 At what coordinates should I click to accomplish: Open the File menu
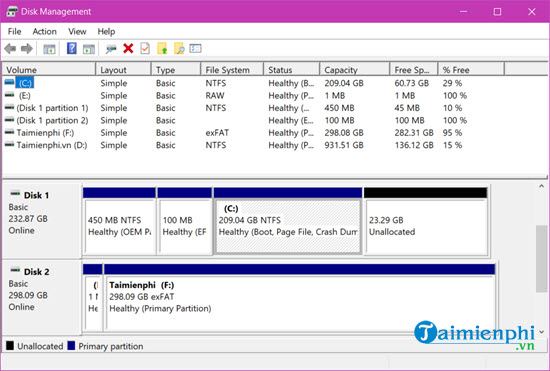coord(14,32)
